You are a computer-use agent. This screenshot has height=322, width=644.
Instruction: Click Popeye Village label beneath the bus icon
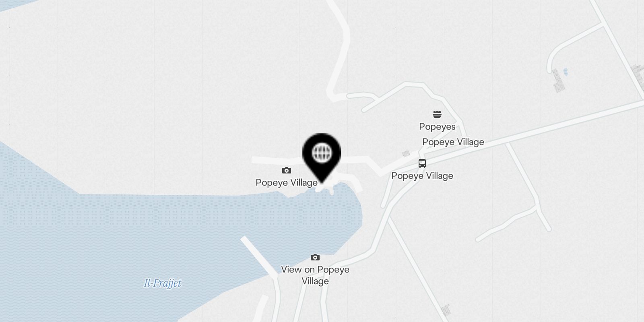[422, 176]
